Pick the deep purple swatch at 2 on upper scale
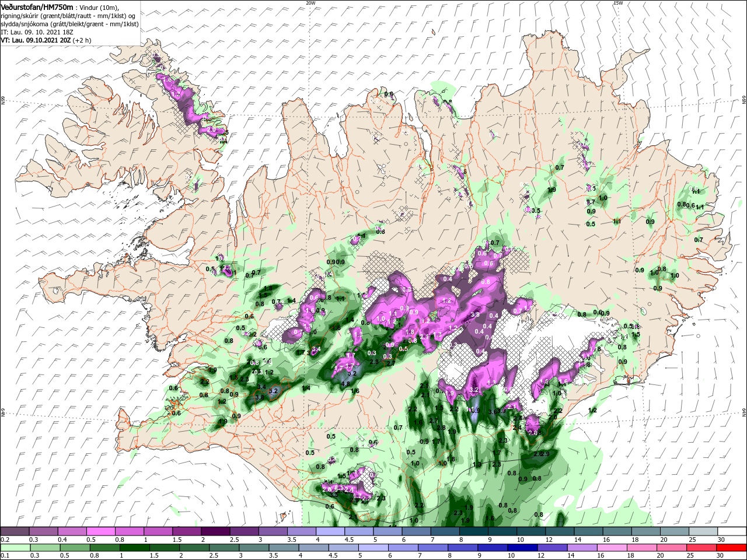Image resolution: width=747 pixels, height=560 pixels. coord(215,531)
